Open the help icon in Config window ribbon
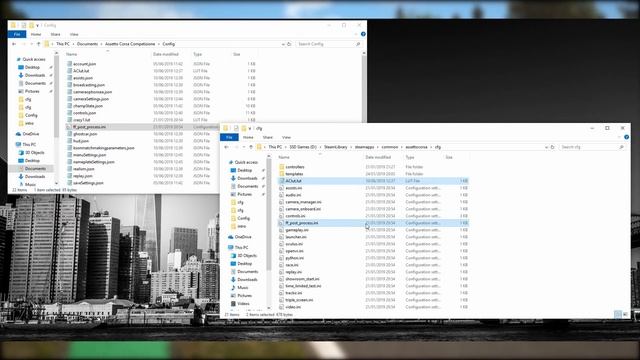640x360 pixels. pyautogui.click(x=363, y=34)
